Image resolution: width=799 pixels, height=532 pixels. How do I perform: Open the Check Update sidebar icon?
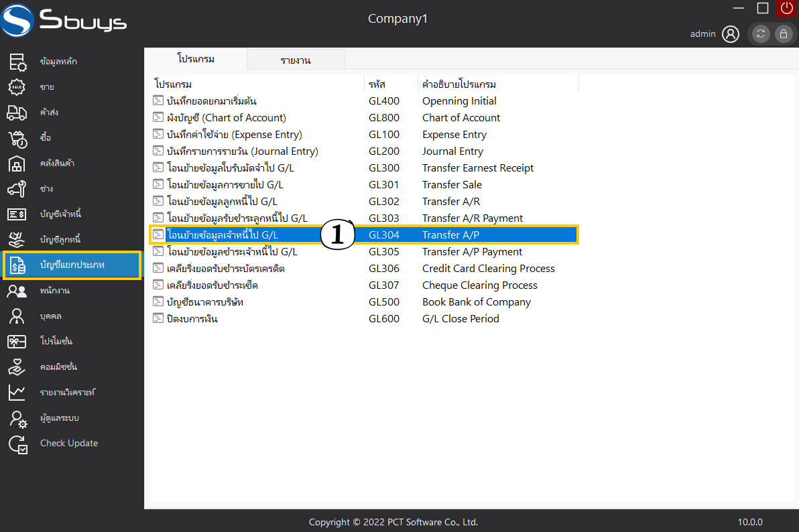click(17, 444)
